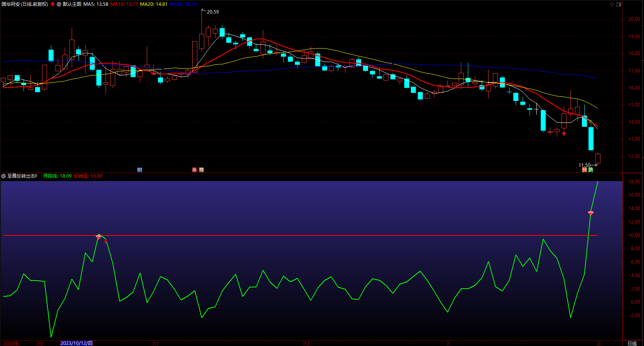Expand the main chart dropdown next to 默认主图
Screen dimensions: 644x346
pyautogui.click(x=59, y=4)
